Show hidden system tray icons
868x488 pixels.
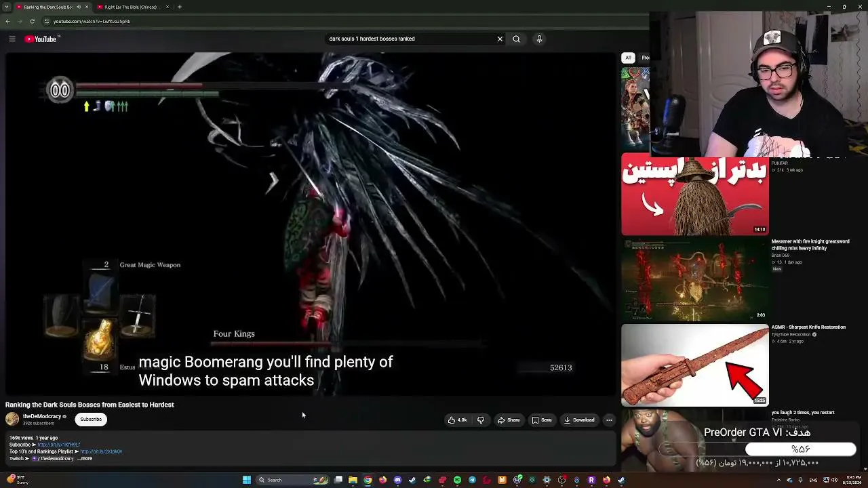click(x=778, y=480)
